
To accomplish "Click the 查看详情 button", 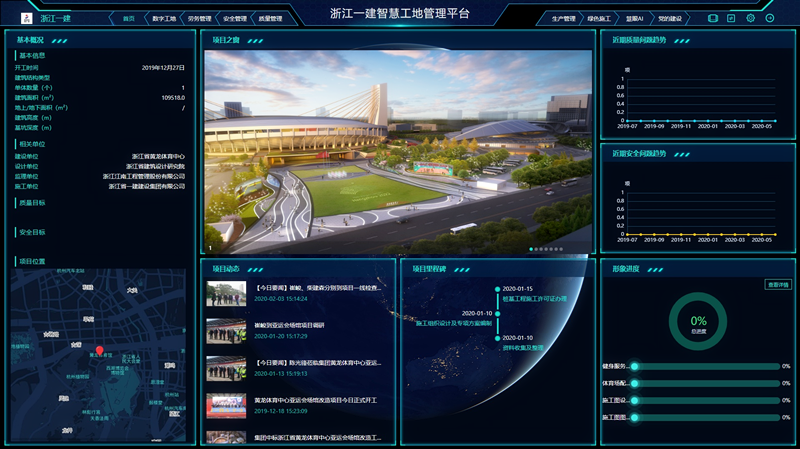I will [x=778, y=285].
